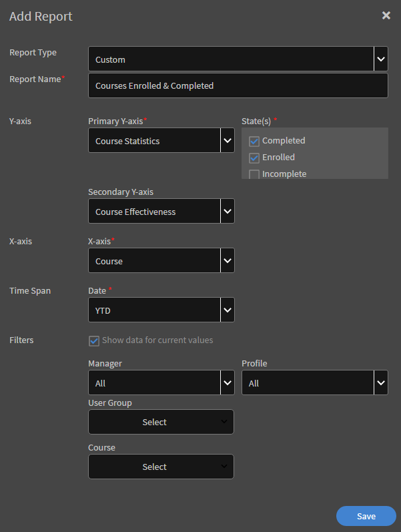This screenshot has height=532, width=401.
Task: Click the Course Effectiveness selection field
Action: (x=154, y=212)
